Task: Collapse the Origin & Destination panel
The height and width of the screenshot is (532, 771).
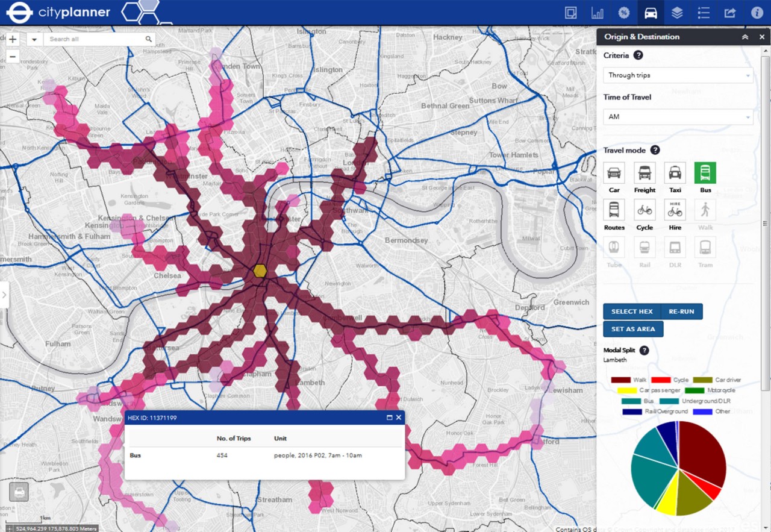Action: click(745, 37)
